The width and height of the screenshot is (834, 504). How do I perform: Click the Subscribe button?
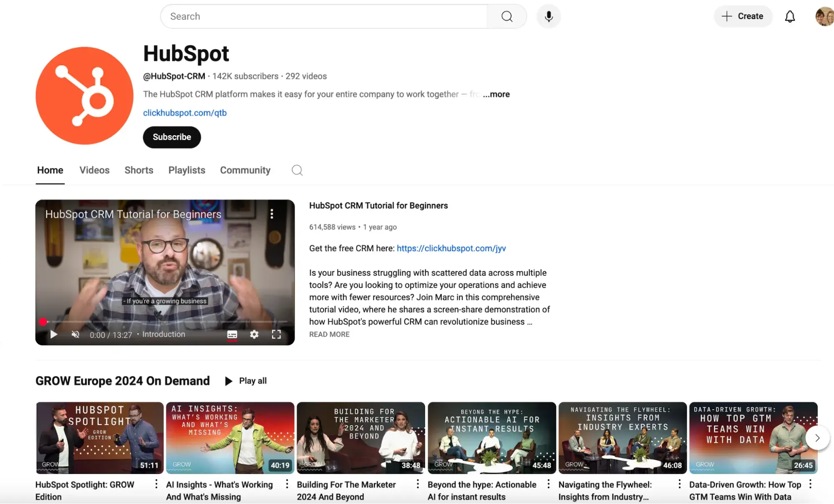pyautogui.click(x=171, y=137)
